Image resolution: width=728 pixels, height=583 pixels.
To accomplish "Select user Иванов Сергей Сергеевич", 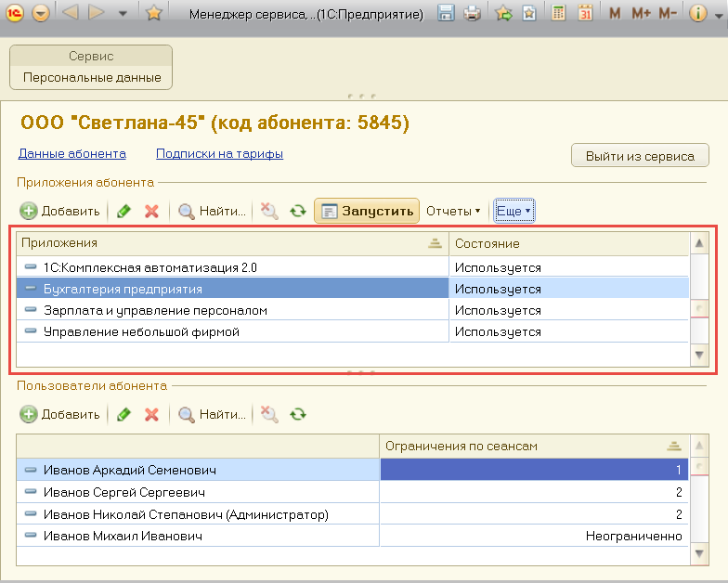I will 198,492.
